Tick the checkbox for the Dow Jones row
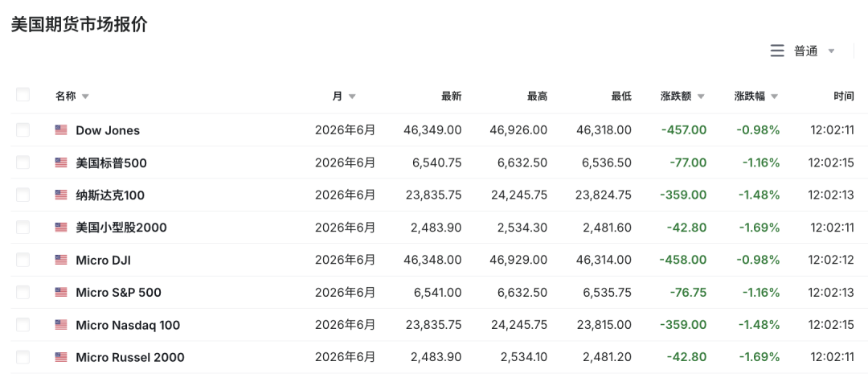The height and width of the screenshot is (382, 868). (x=23, y=129)
